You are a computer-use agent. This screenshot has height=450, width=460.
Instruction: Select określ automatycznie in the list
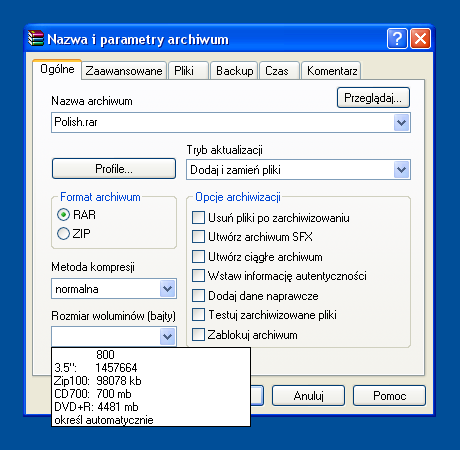pos(151,420)
